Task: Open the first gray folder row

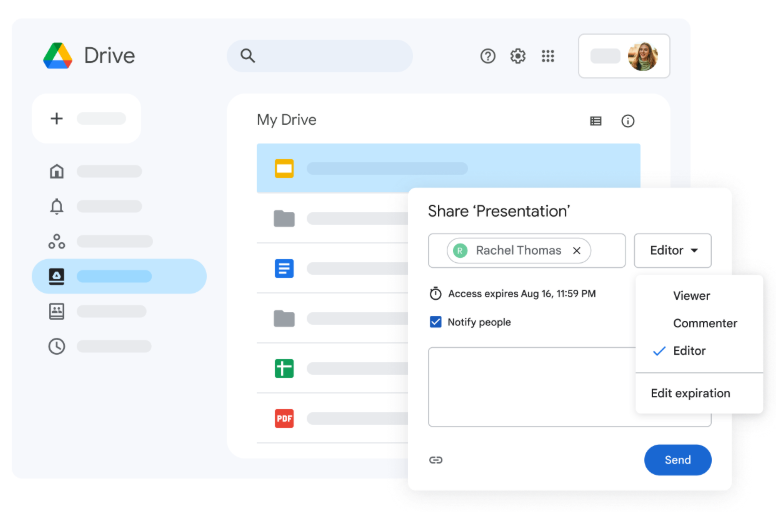Action: click(333, 218)
